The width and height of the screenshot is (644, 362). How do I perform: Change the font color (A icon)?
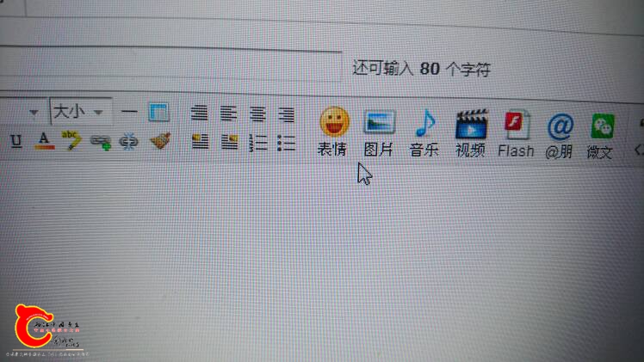(44, 141)
